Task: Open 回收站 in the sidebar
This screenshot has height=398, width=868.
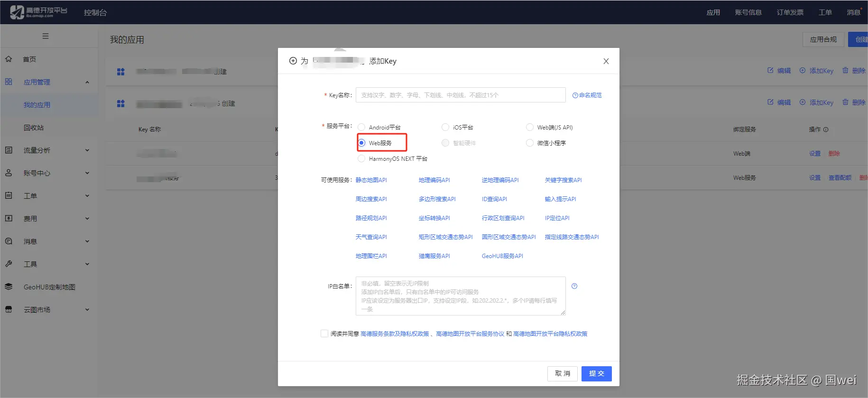Action: [34, 128]
